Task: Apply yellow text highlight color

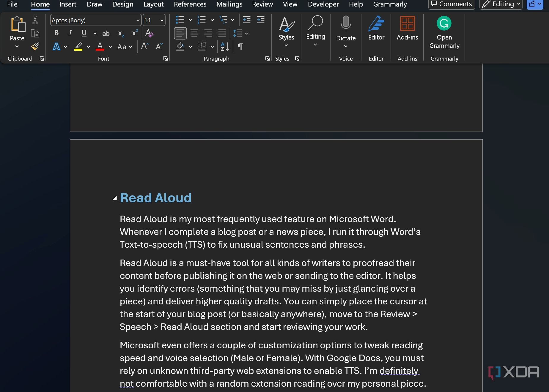Action: 78,47
